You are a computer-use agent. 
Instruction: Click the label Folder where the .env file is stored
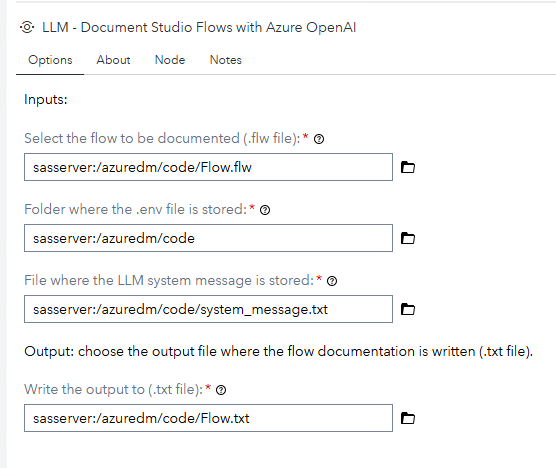point(135,209)
